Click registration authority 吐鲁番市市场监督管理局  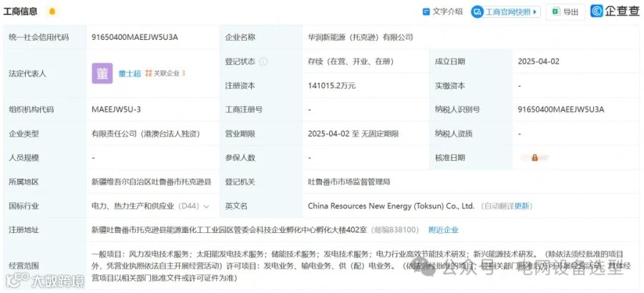[348, 182]
